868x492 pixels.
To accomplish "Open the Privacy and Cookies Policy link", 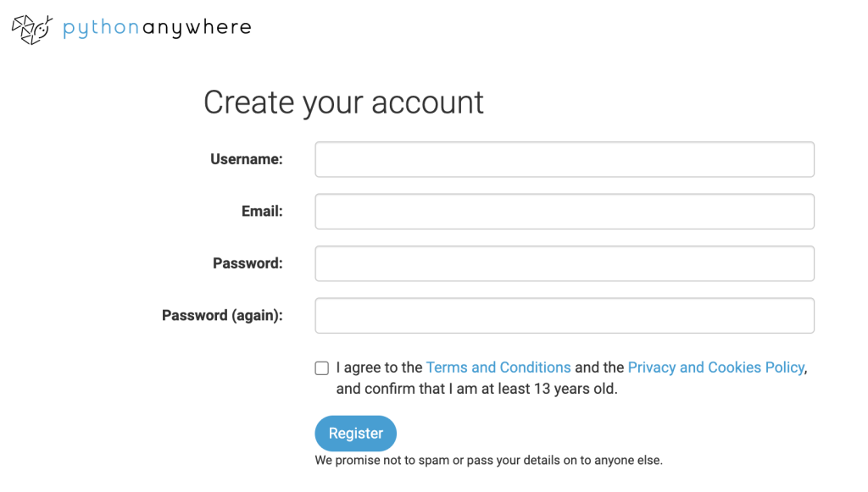I will [715, 368].
